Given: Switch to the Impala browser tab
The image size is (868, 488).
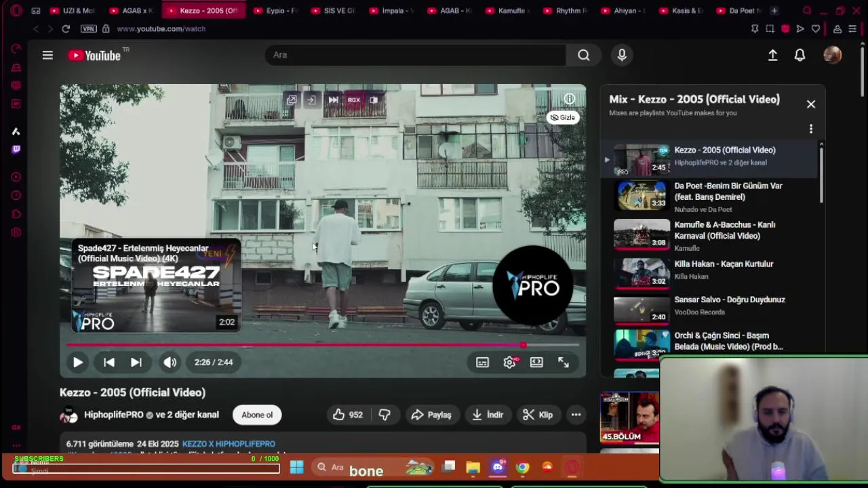Looking at the screenshot, I should [x=391, y=11].
